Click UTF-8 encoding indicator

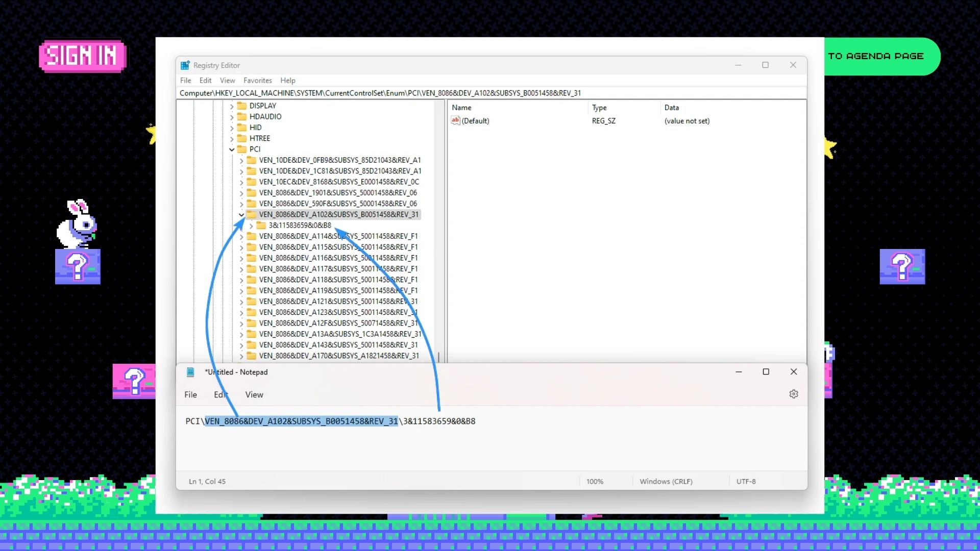[746, 482]
